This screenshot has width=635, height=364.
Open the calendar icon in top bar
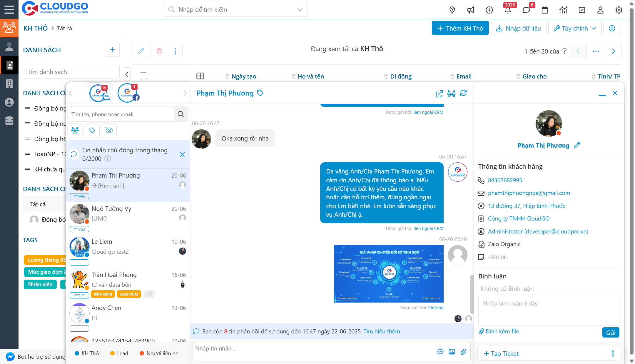[545, 10]
